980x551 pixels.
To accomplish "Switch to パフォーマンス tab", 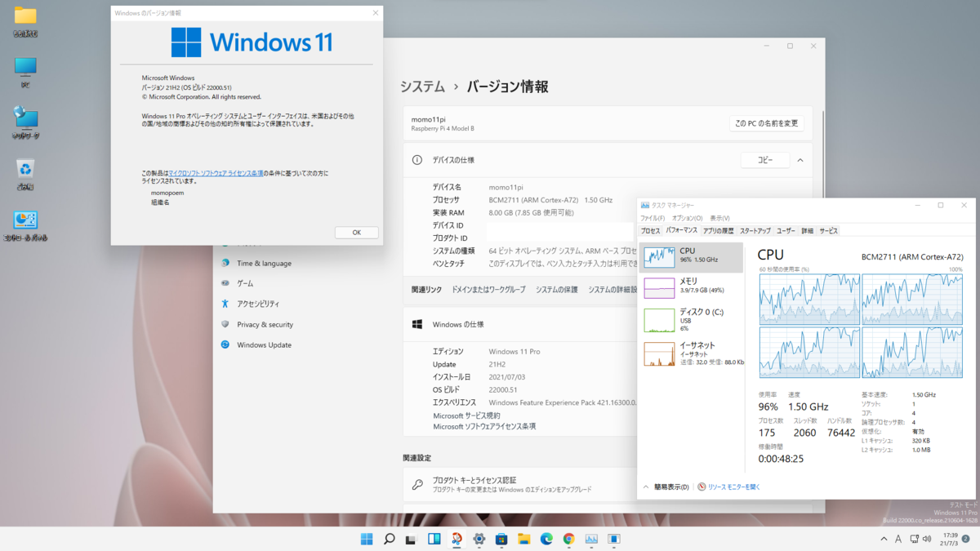I will [x=681, y=231].
